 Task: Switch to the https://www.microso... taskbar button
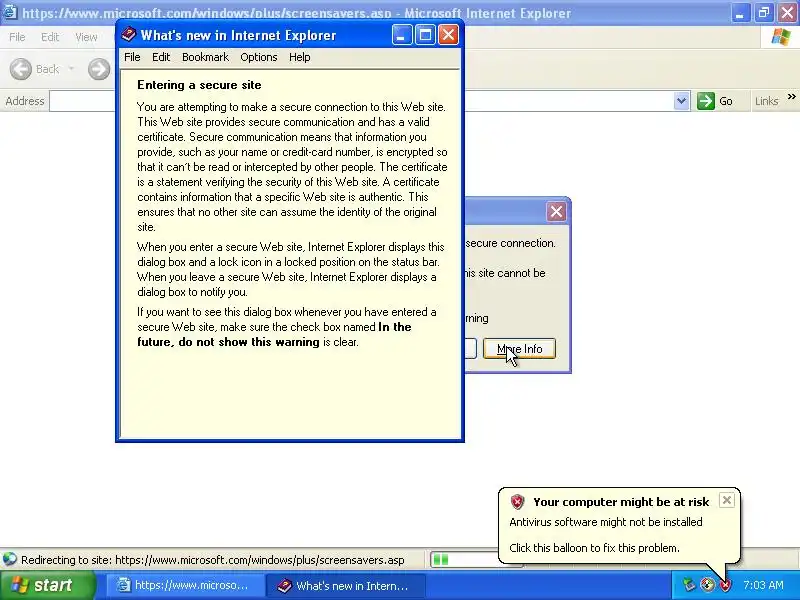point(185,585)
